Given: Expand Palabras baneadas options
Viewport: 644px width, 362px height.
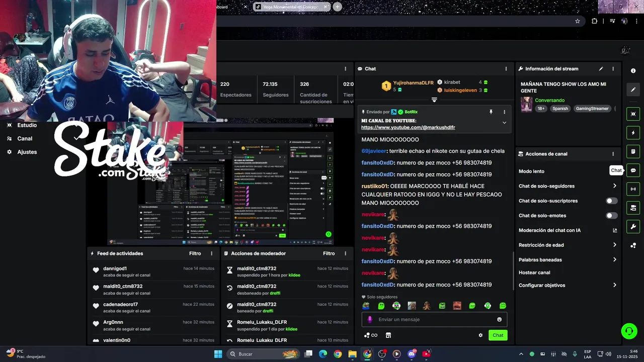Looking at the screenshot, I should coord(615,260).
